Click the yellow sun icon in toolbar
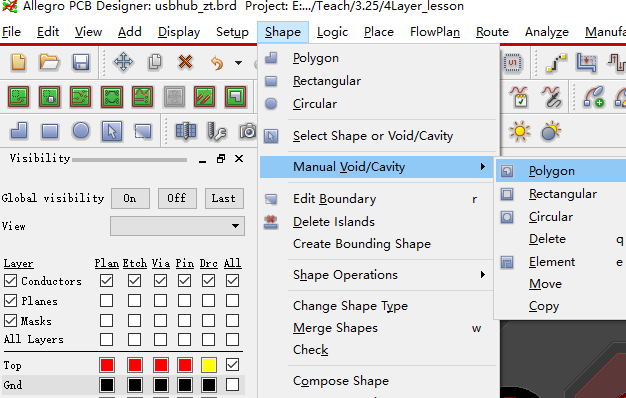The width and height of the screenshot is (626, 398). pyautogui.click(x=519, y=131)
